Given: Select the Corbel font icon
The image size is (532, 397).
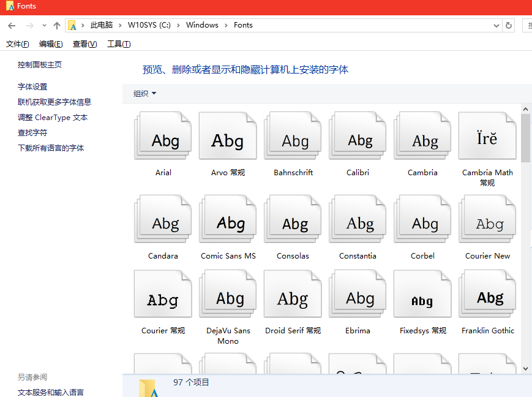Looking at the screenshot, I should pos(422,219).
